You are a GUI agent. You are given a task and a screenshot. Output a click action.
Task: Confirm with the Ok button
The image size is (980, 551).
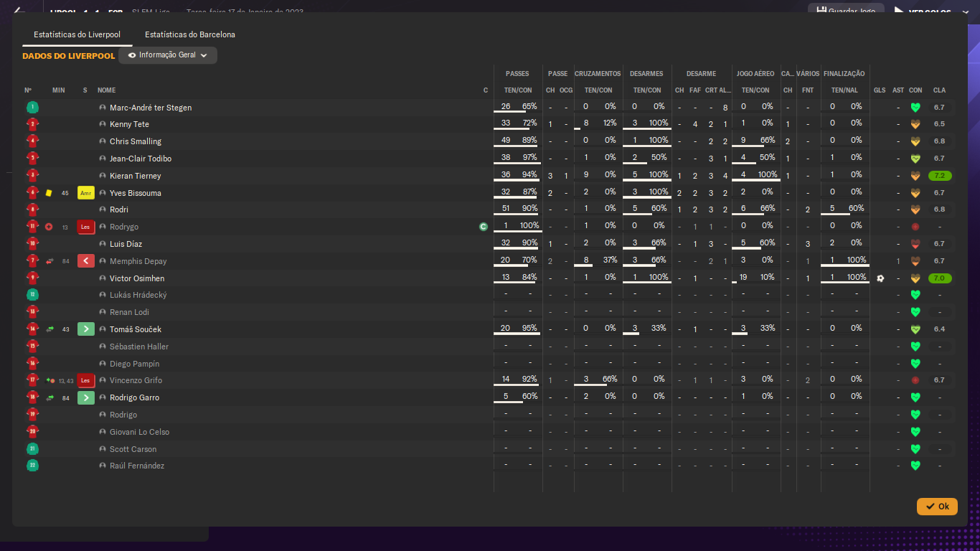[937, 507]
